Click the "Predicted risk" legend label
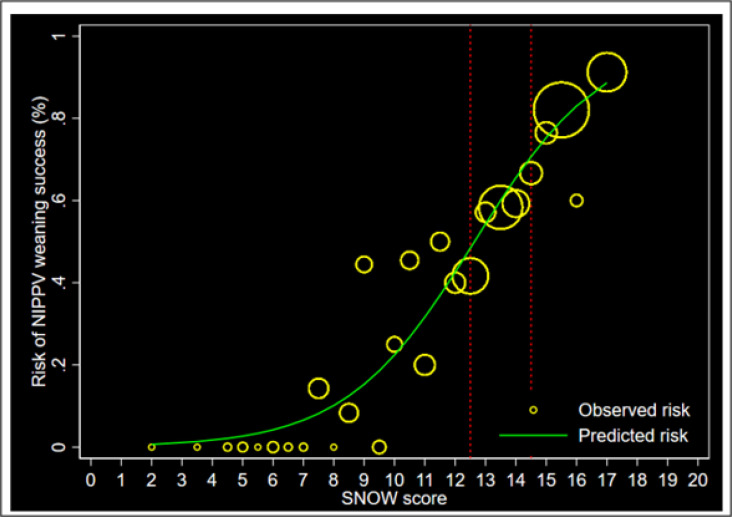Image resolution: width=732 pixels, height=517 pixels. [633, 435]
